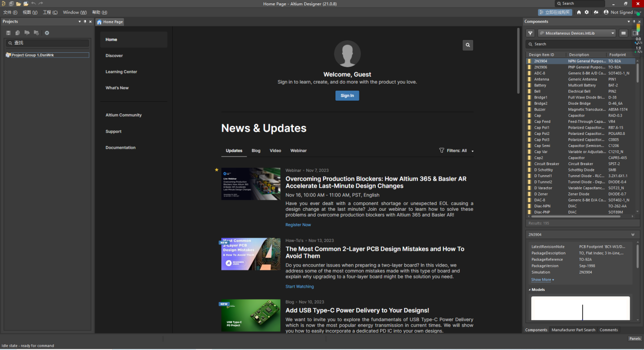
Task: Click the Altium logo icon in title bar
Action: coord(3,3)
